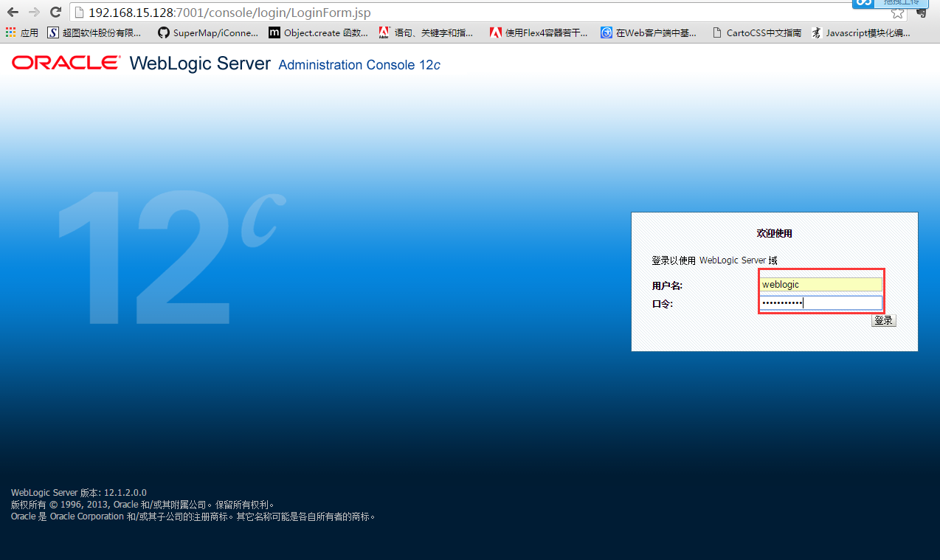Go back with the browser back arrow

pyautogui.click(x=13, y=13)
